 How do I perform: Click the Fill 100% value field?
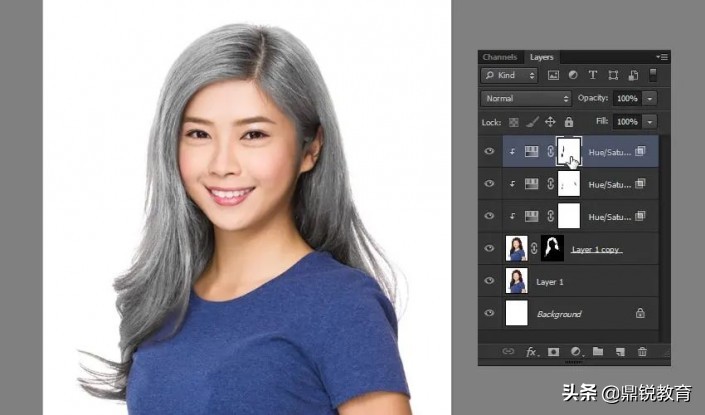tap(628, 122)
